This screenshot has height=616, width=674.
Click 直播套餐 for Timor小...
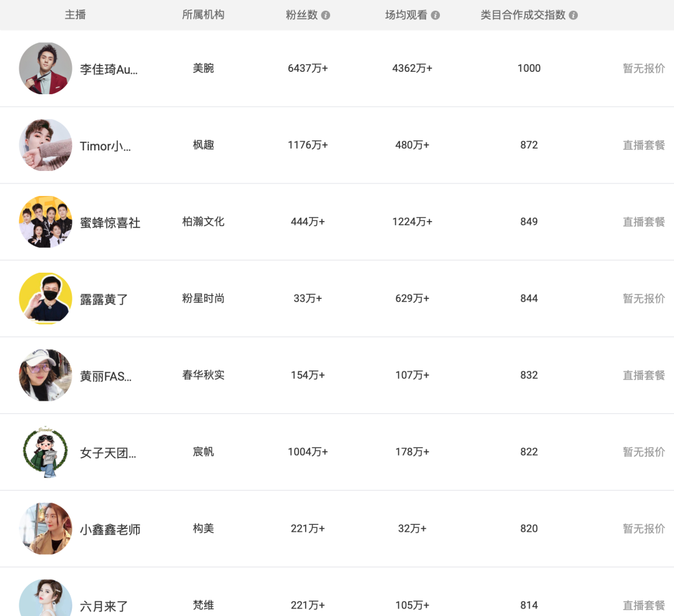click(643, 145)
